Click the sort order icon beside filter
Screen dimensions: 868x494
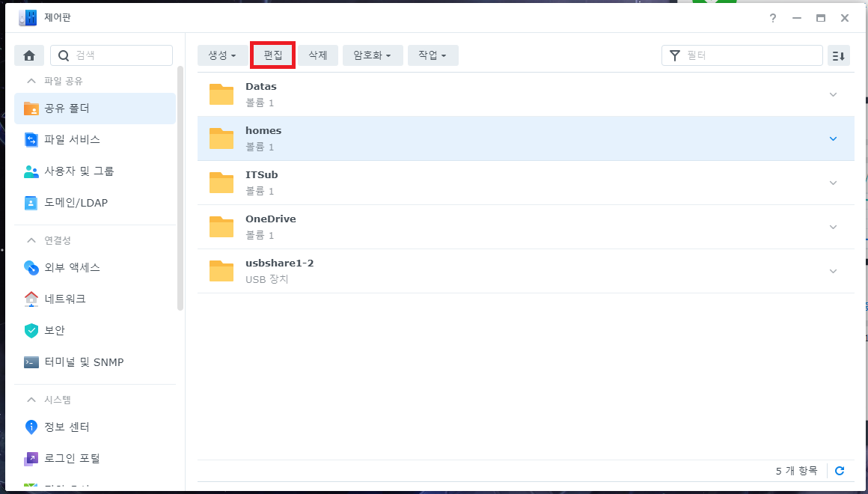pyautogui.click(x=839, y=55)
